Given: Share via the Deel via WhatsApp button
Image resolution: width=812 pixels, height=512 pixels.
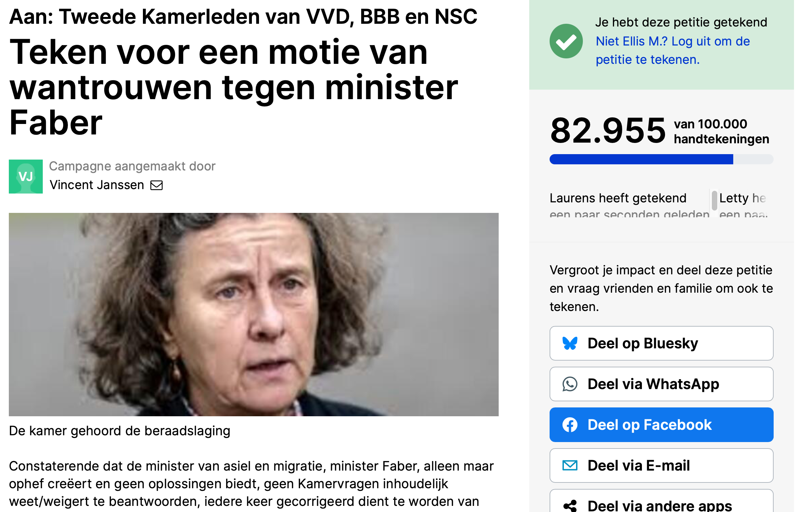Looking at the screenshot, I should 661,384.
